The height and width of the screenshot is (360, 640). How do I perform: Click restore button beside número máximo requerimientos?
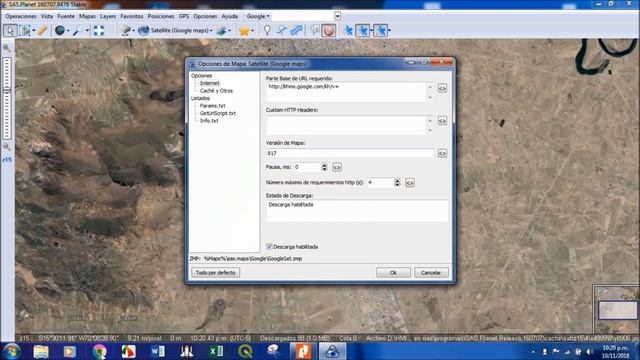[x=410, y=182]
